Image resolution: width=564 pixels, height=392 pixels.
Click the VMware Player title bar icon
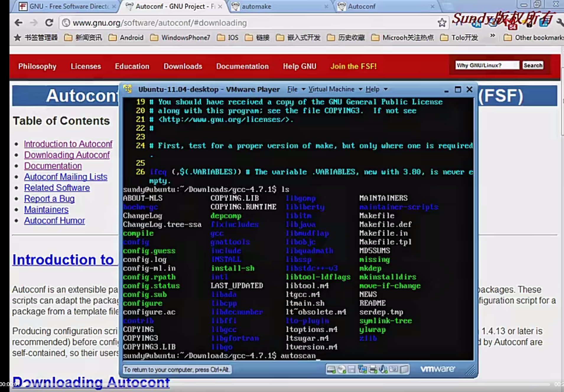coord(128,89)
